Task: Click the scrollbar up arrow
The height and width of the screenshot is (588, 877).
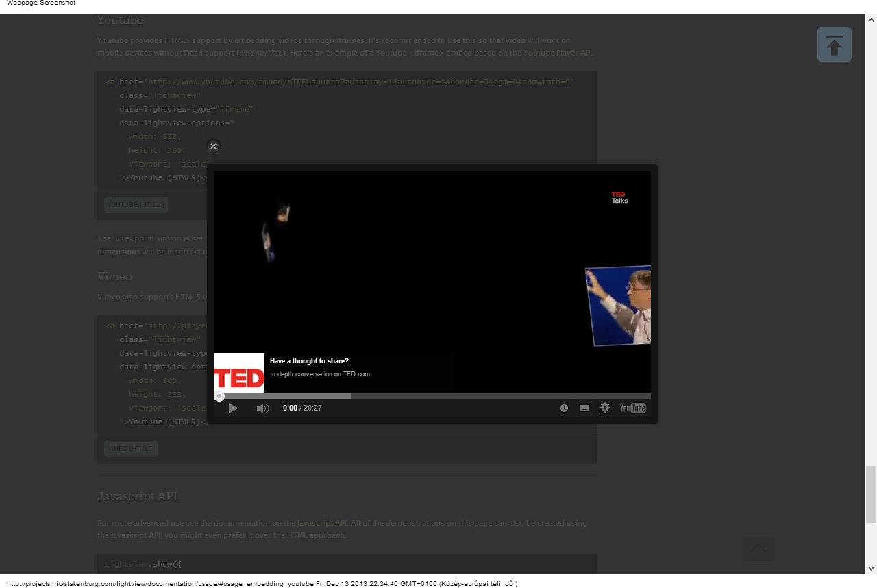Action: point(871,19)
